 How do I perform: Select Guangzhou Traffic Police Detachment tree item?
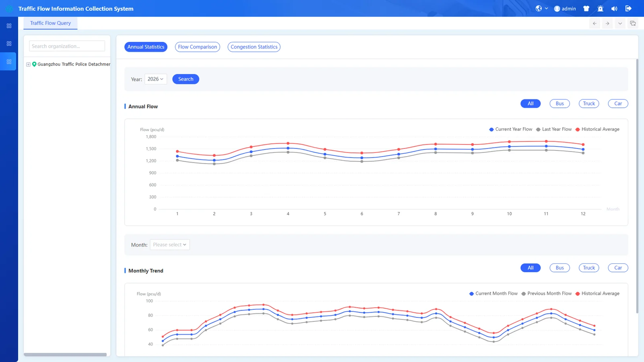[74, 64]
